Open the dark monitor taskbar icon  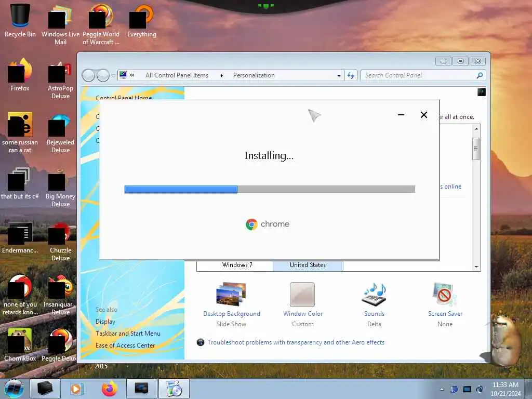click(x=141, y=389)
